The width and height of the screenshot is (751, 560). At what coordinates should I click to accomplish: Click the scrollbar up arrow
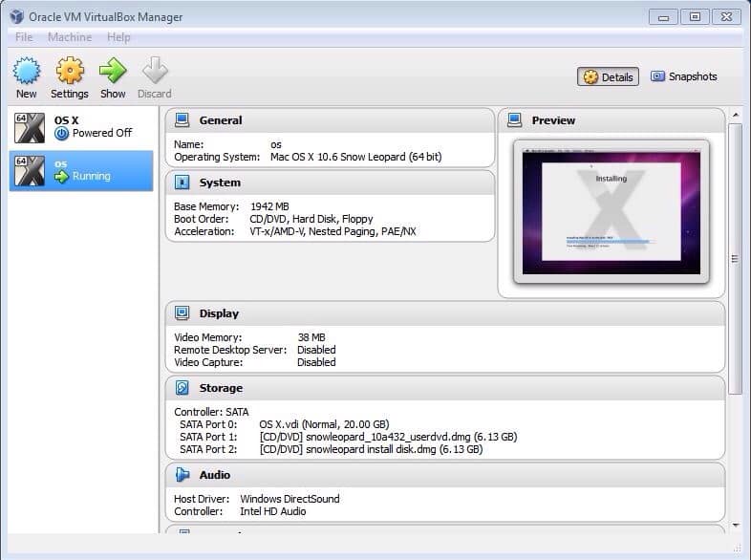pyautogui.click(x=736, y=115)
